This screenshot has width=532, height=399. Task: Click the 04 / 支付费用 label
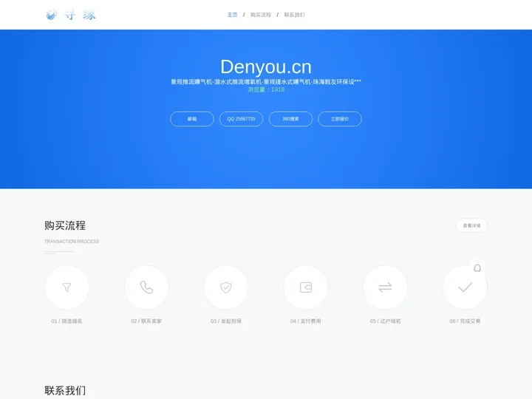tap(306, 321)
